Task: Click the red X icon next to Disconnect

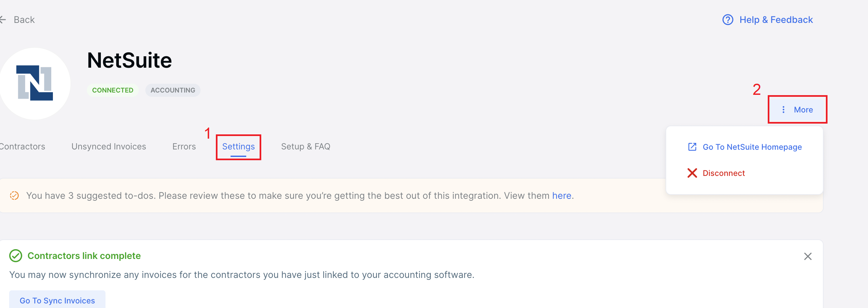Action: coord(692,173)
